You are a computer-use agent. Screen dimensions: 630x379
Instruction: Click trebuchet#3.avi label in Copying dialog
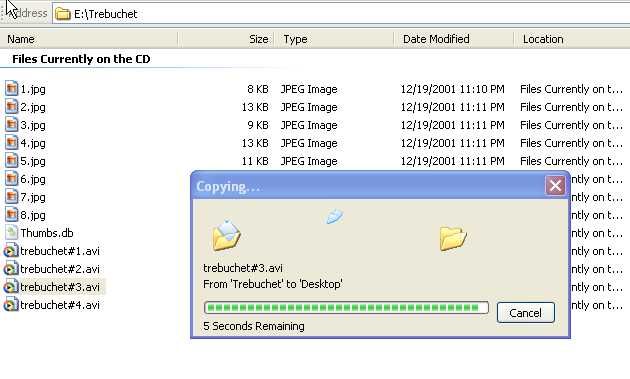point(243,268)
